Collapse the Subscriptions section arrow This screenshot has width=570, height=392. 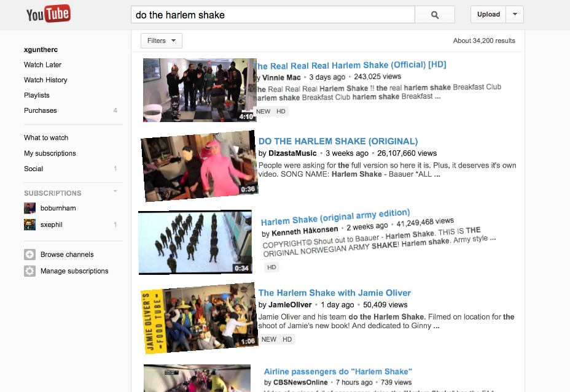pyautogui.click(x=115, y=191)
